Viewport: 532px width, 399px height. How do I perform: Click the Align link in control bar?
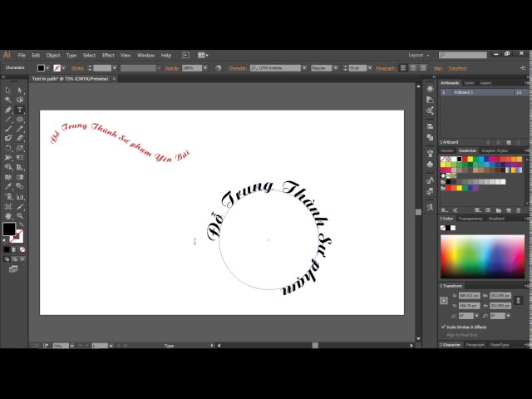[438, 68]
